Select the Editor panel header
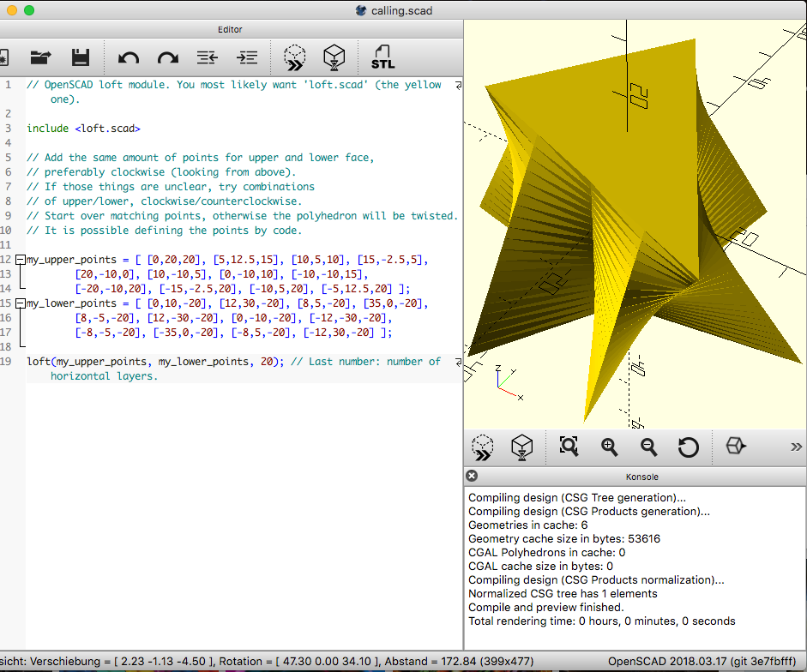 click(230, 28)
